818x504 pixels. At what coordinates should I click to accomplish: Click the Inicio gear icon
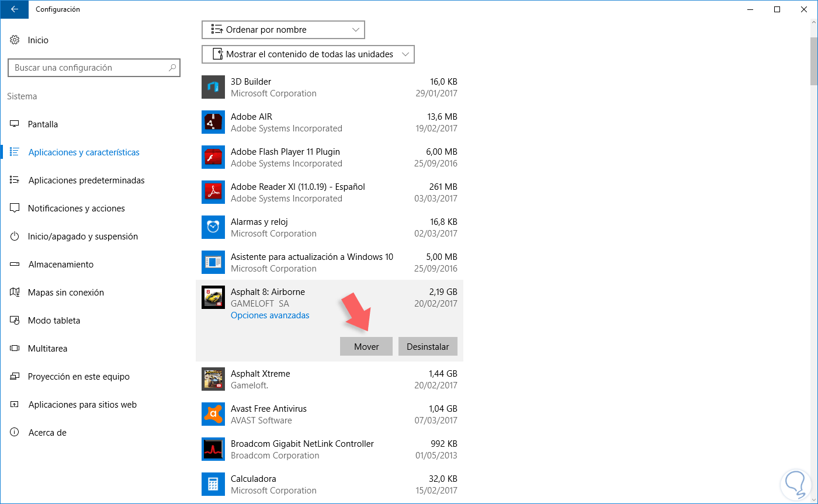[x=15, y=40]
